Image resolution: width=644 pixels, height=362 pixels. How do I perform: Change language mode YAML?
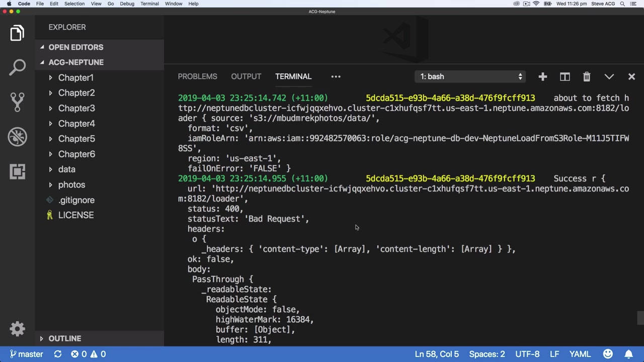coord(580,354)
